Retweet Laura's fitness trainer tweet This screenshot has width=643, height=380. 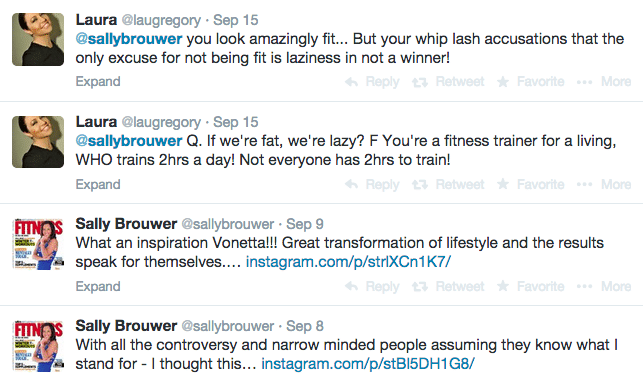[448, 184]
